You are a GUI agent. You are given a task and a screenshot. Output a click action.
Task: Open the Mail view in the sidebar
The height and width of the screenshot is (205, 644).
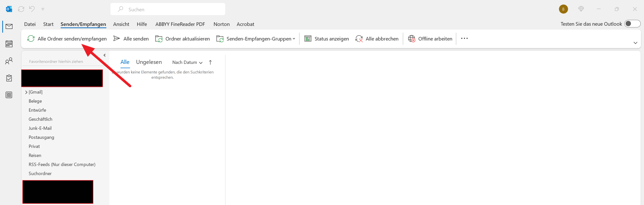[9, 26]
